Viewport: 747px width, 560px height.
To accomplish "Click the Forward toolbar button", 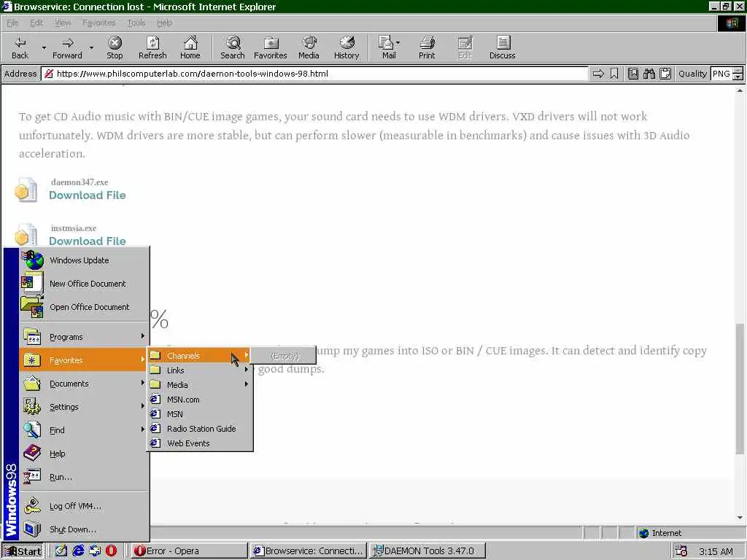I will pyautogui.click(x=67, y=47).
